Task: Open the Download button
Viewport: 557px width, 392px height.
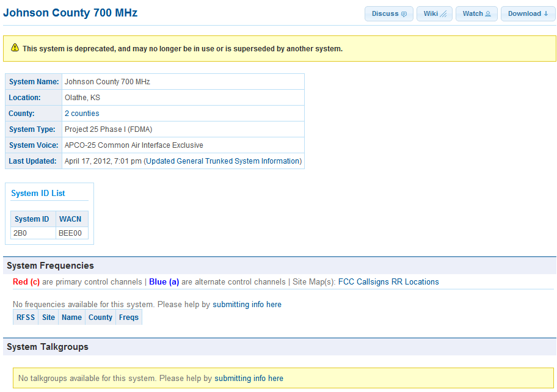Action: (x=528, y=13)
